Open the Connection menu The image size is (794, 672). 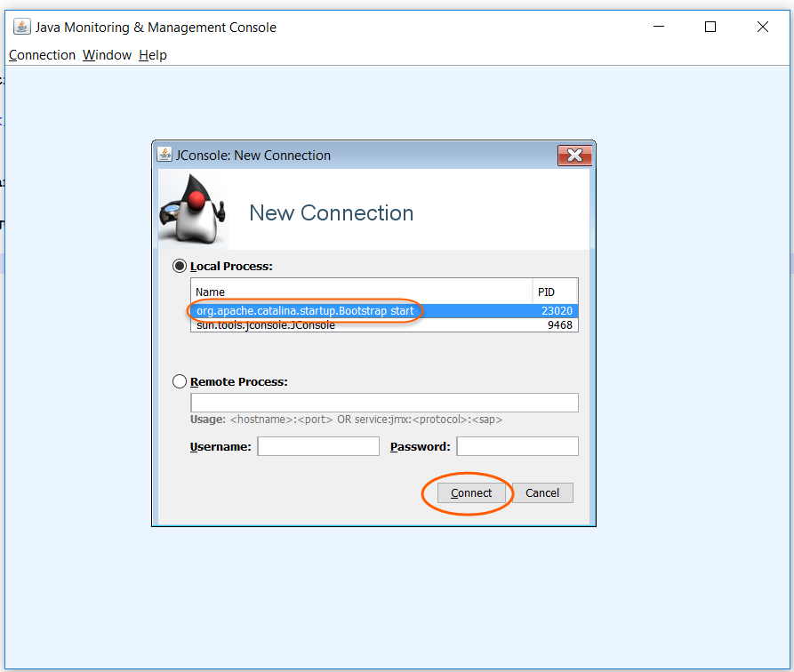42,54
